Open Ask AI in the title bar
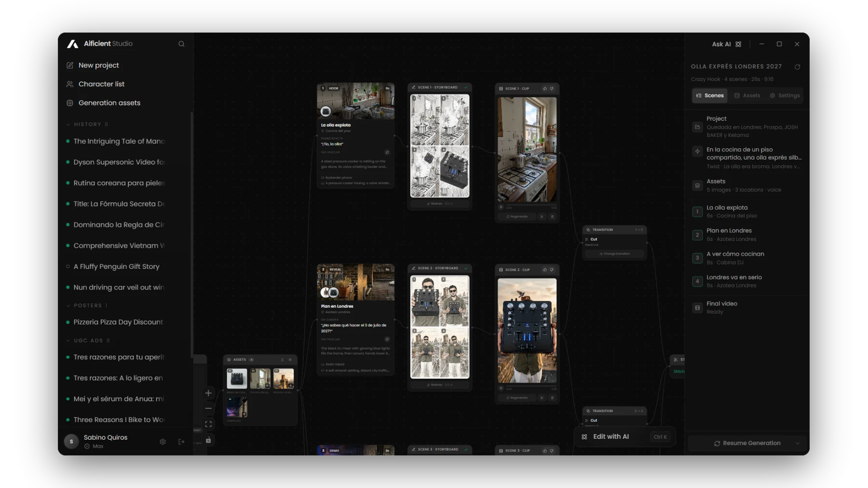Image resolution: width=868 pixels, height=488 pixels. [726, 44]
